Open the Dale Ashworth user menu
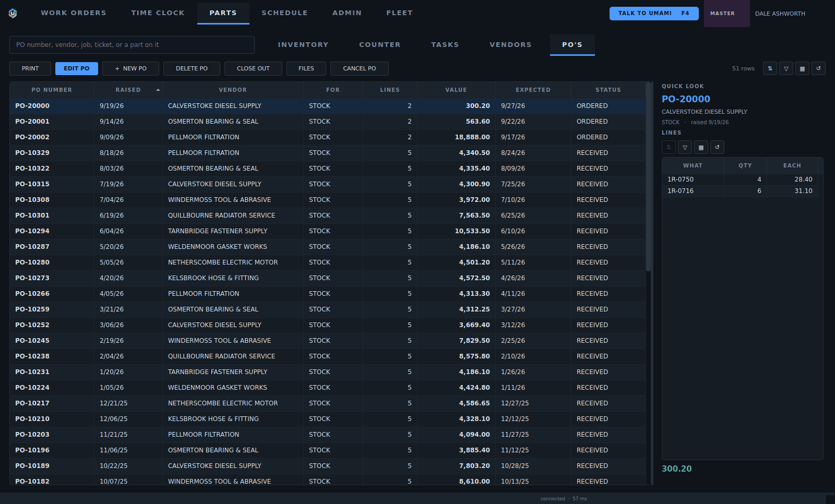Image resolution: width=835 pixels, height=504 pixels. pos(780,14)
